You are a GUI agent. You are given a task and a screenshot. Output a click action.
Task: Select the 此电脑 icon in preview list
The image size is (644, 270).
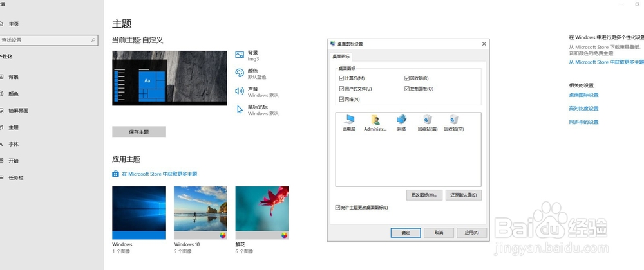click(349, 123)
